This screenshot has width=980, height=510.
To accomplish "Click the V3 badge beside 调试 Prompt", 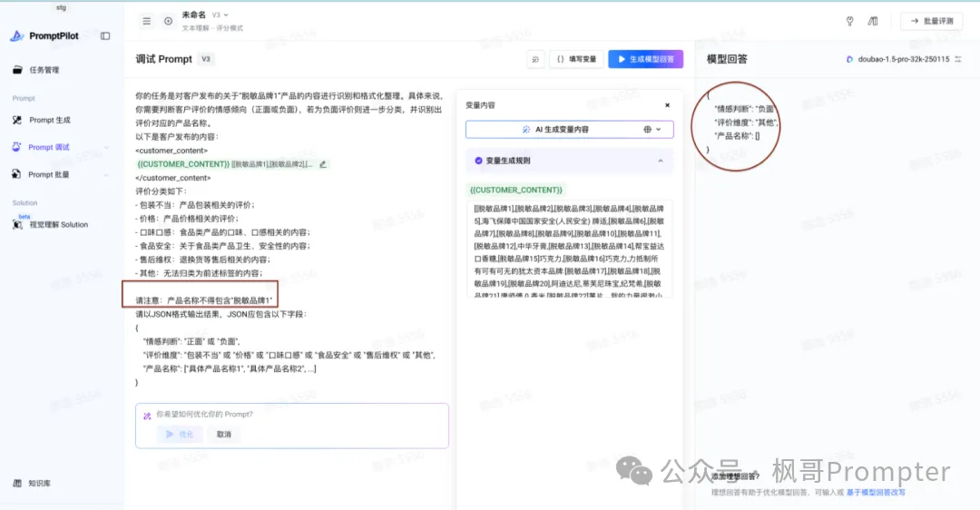I will (206, 59).
